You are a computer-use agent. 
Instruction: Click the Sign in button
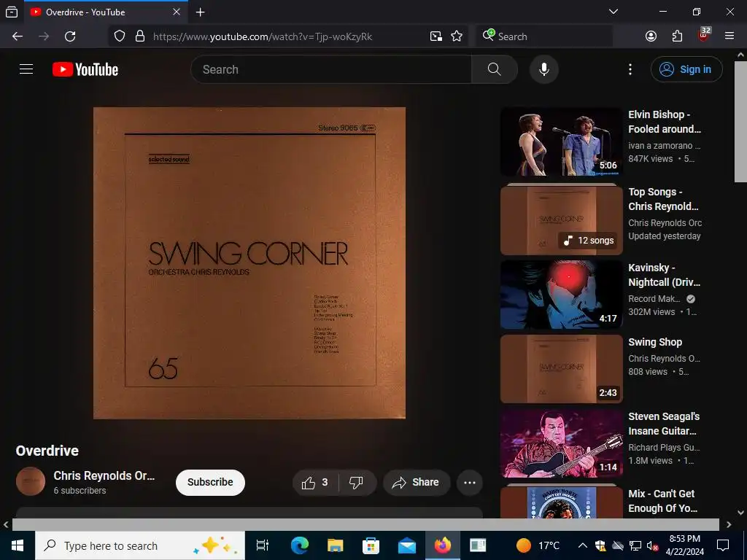click(686, 69)
